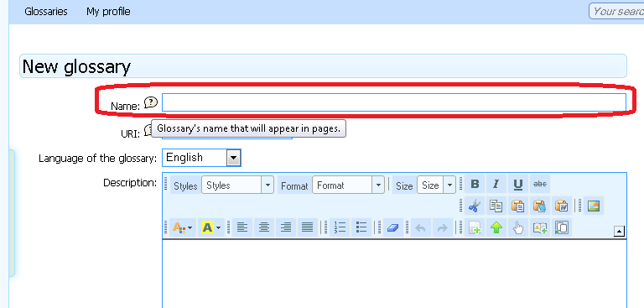This screenshot has height=308, width=644.
Task: Toggle underline formatting
Action: 518,185
